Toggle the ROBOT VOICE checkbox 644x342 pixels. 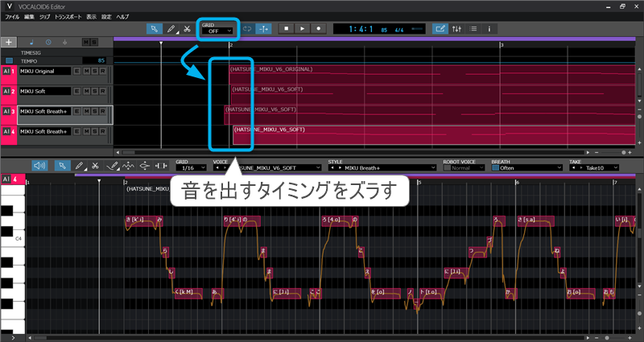[x=447, y=168]
